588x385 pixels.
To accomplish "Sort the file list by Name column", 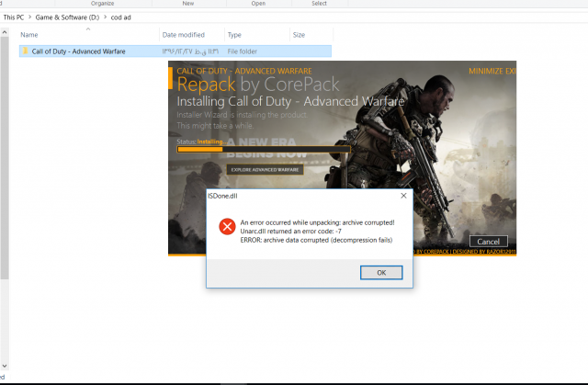I will [29, 35].
